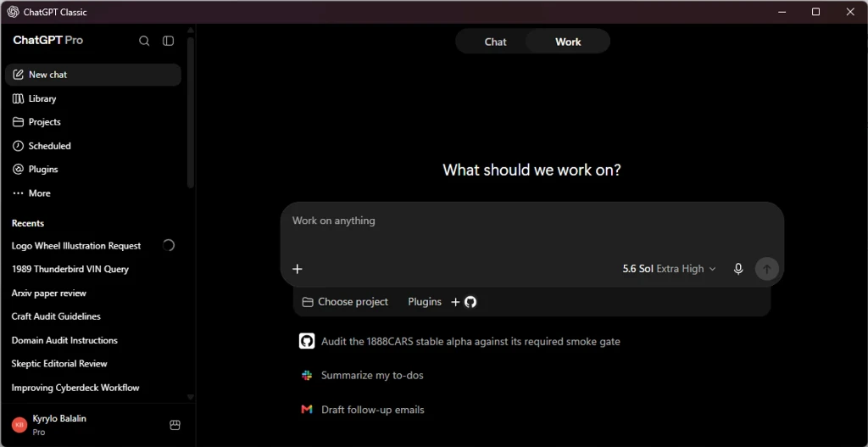The image size is (868, 447).
Task: Click the Slack icon beside Summarize my to-dos
Action: 307,376
